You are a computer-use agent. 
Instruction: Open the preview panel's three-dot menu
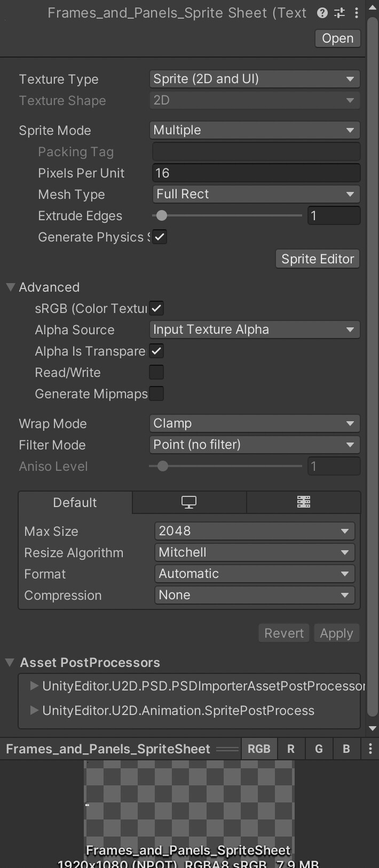pos(370,749)
